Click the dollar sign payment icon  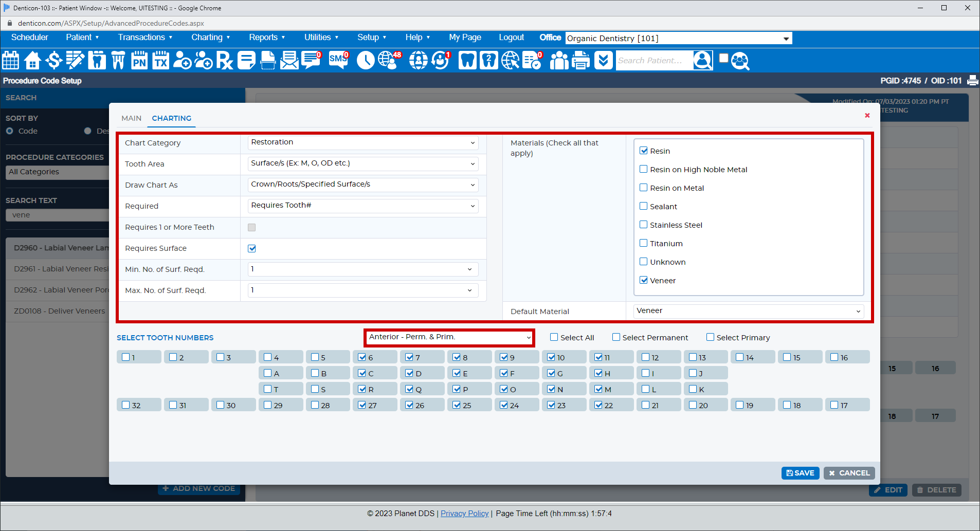pos(53,60)
